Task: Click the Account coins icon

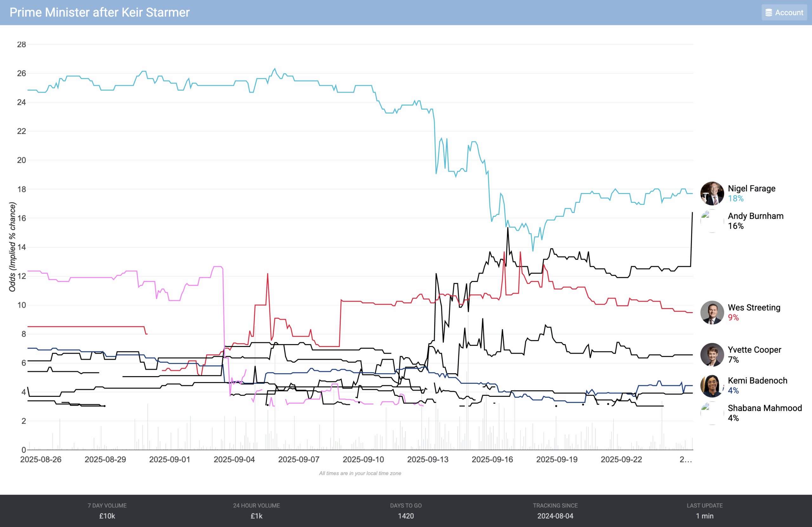Action: (768, 13)
